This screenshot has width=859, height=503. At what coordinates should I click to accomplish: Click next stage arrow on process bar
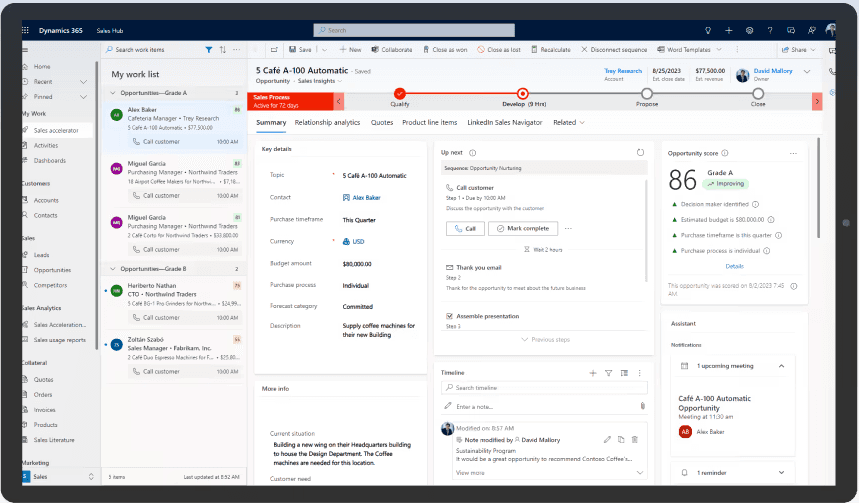click(817, 101)
